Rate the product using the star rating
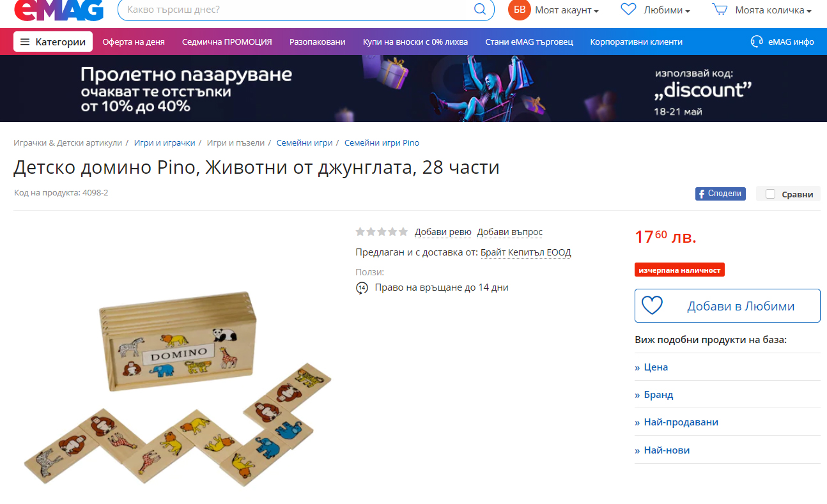827x504 pixels. click(x=382, y=232)
